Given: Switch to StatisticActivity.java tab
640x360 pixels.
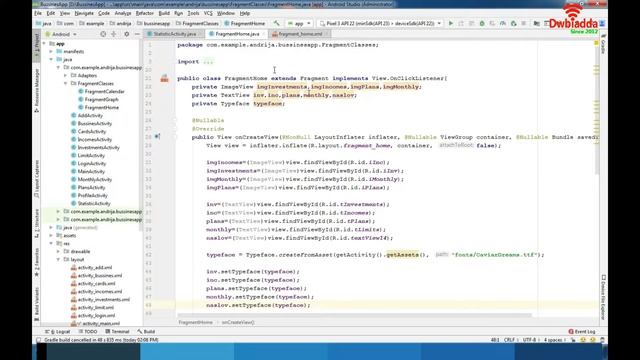Looking at the screenshot, I should point(174,34).
